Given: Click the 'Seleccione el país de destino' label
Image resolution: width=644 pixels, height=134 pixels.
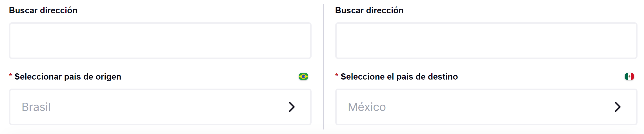Looking at the screenshot, I should (x=399, y=76).
